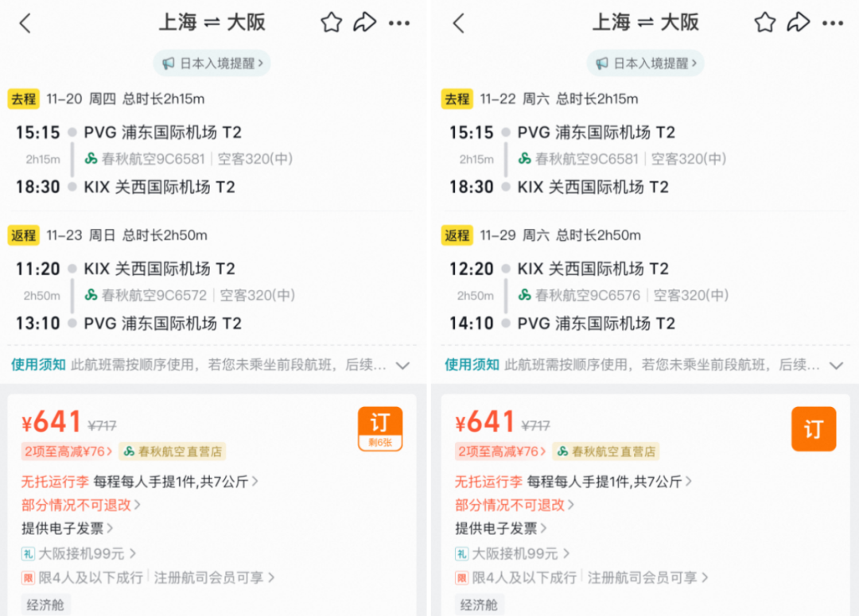
Task: Tap 春秋航空直营店 tag in left panel
Action: (173, 451)
